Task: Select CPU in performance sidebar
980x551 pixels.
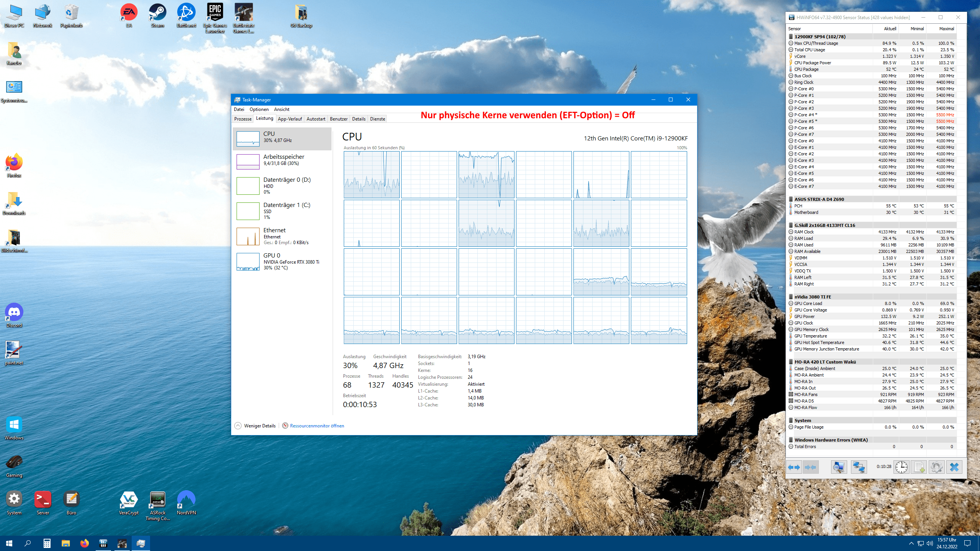Action: [282, 139]
